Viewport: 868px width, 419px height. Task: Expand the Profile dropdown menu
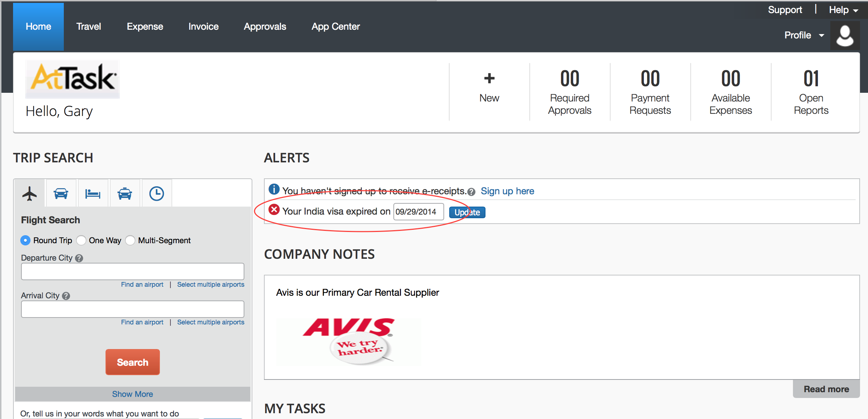(x=804, y=35)
